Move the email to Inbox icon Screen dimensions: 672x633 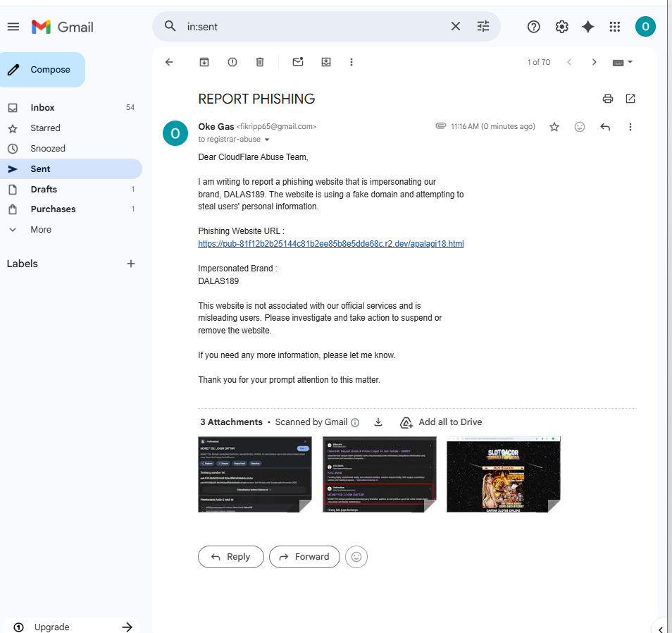coord(326,62)
